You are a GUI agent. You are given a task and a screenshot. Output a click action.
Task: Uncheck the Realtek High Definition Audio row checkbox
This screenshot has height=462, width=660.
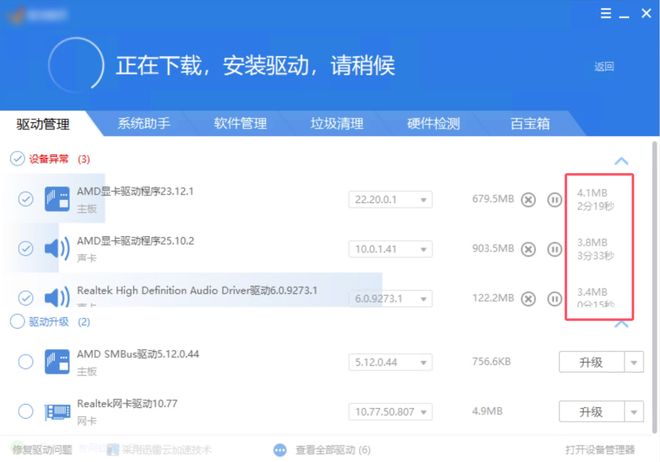coord(26,298)
